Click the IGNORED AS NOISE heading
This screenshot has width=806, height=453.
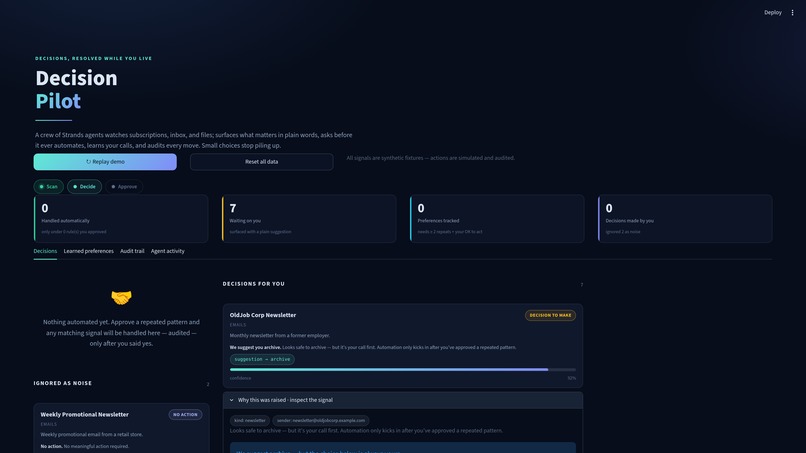pyautogui.click(x=63, y=383)
